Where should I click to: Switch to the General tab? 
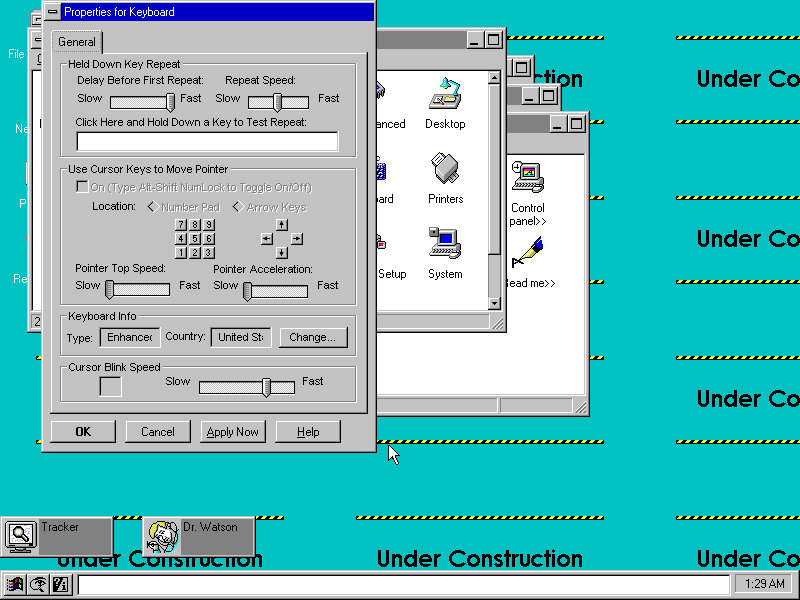77,42
